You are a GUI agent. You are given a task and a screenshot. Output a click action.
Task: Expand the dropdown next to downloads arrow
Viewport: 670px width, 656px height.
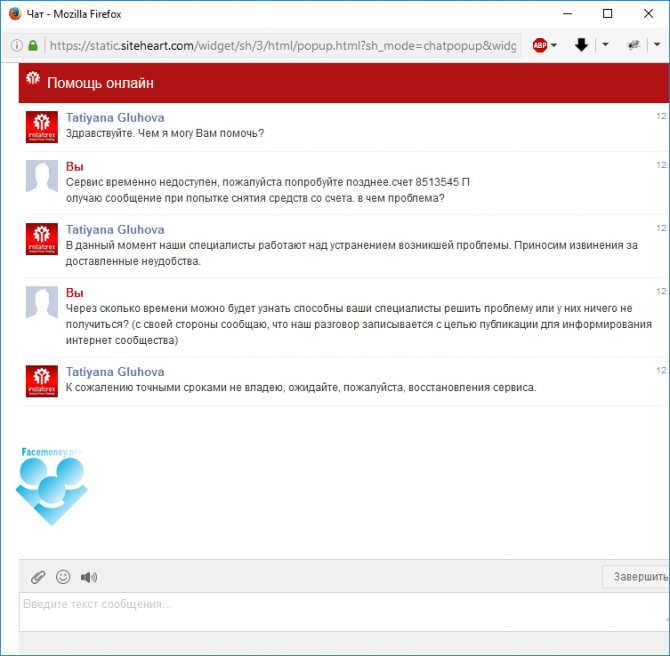point(605,44)
